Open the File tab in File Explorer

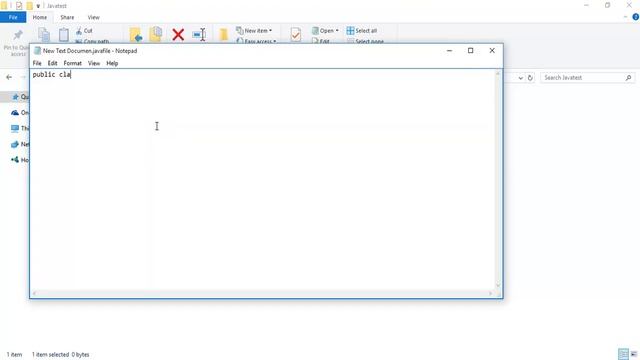click(13, 17)
